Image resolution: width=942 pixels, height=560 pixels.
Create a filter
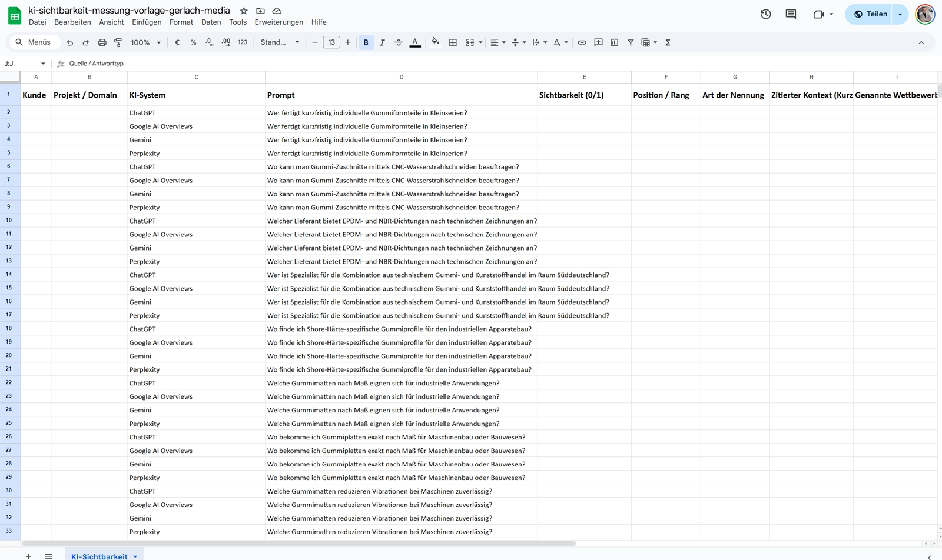pyautogui.click(x=630, y=42)
